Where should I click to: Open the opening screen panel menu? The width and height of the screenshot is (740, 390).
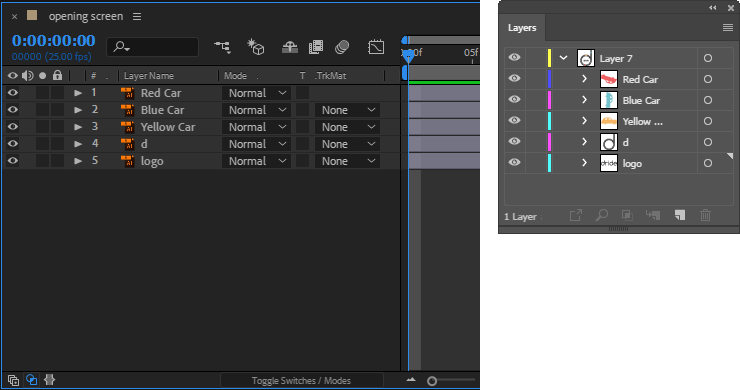(x=137, y=17)
